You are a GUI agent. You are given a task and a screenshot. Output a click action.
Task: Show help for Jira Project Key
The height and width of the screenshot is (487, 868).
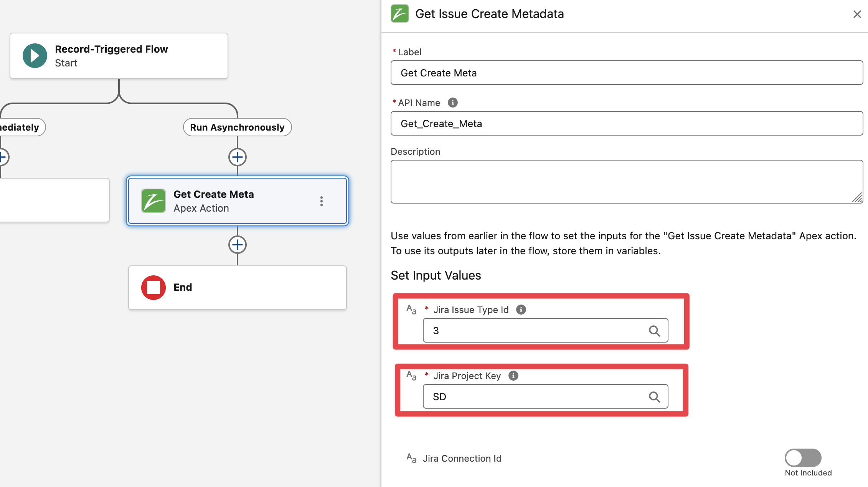click(x=513, y=376)
